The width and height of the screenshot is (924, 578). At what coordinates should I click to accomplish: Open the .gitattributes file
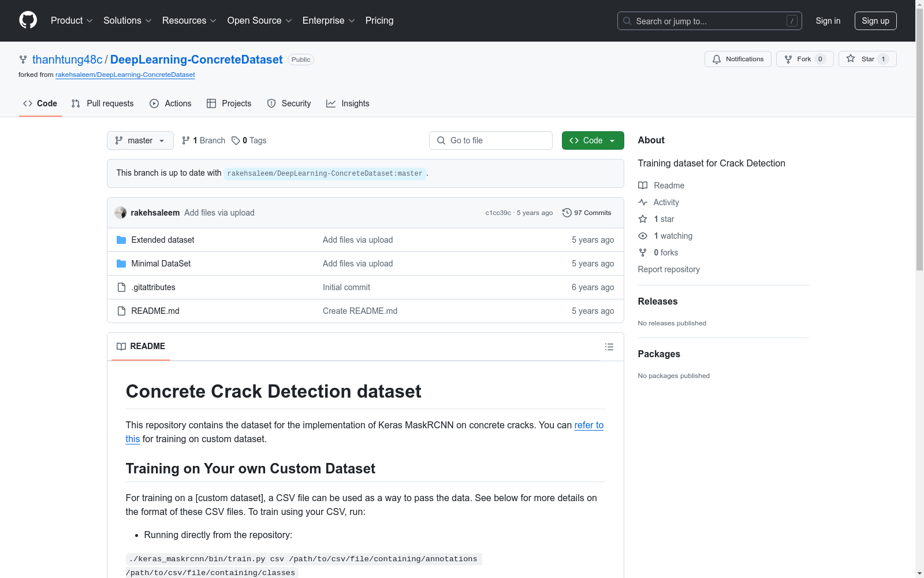153,287
